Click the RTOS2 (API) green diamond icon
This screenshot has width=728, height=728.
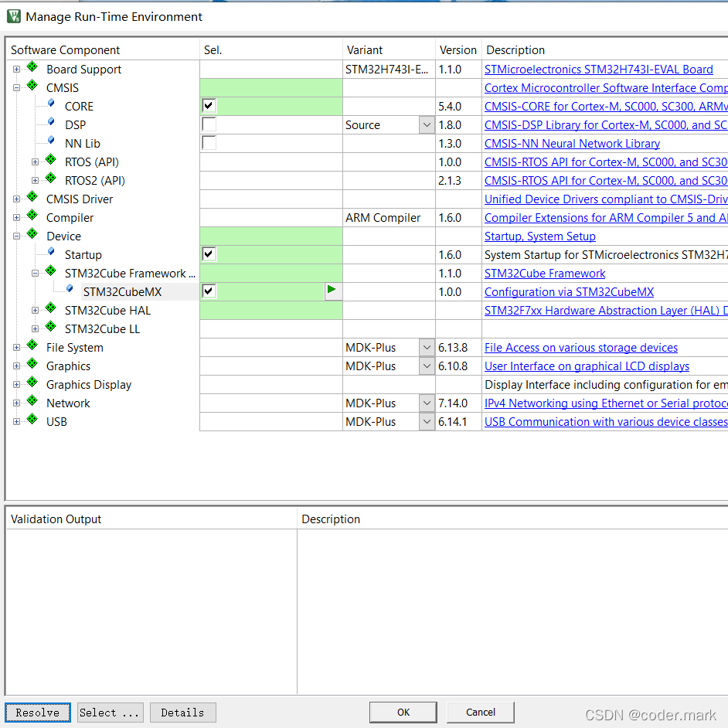pos(50,179)
